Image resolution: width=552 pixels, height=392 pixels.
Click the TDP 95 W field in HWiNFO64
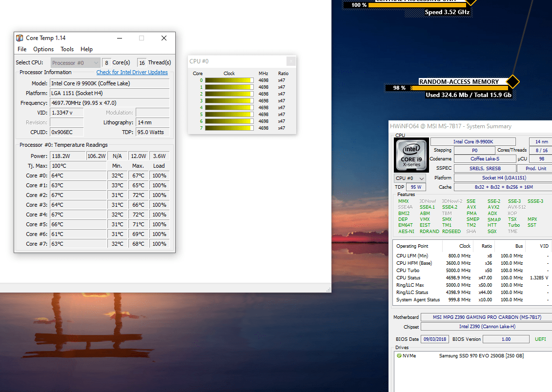(x=416, y=187)
